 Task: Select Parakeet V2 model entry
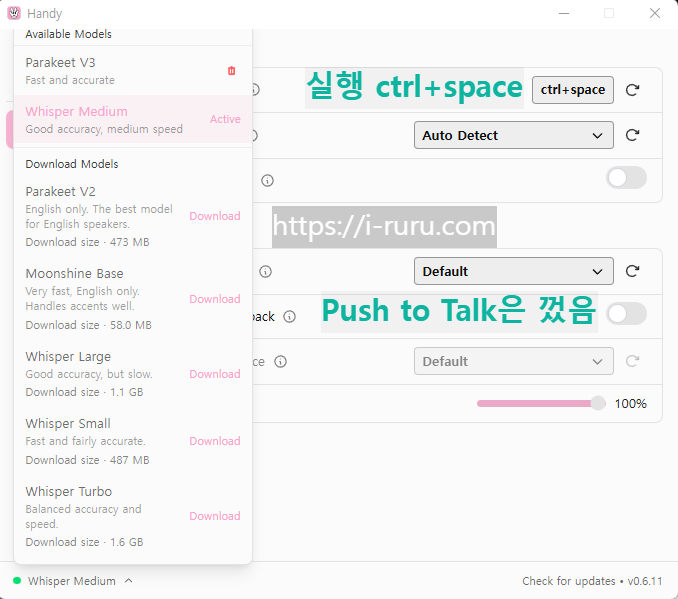click(x=133, y=216)
